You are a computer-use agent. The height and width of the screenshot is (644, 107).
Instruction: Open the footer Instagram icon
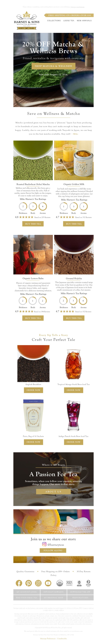click(x=38, y=583)
